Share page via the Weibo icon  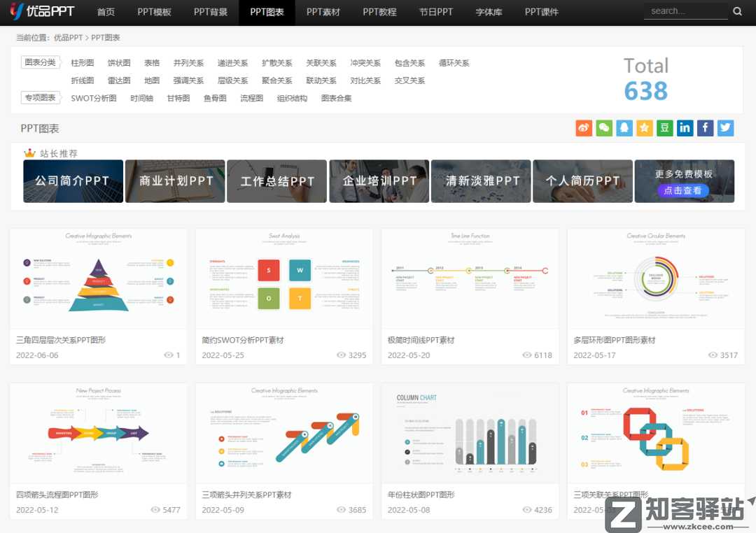point(583,128)
